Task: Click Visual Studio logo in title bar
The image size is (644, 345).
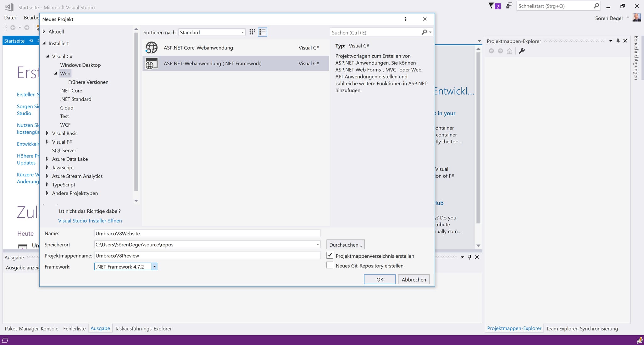Action: tap(9, 7)
